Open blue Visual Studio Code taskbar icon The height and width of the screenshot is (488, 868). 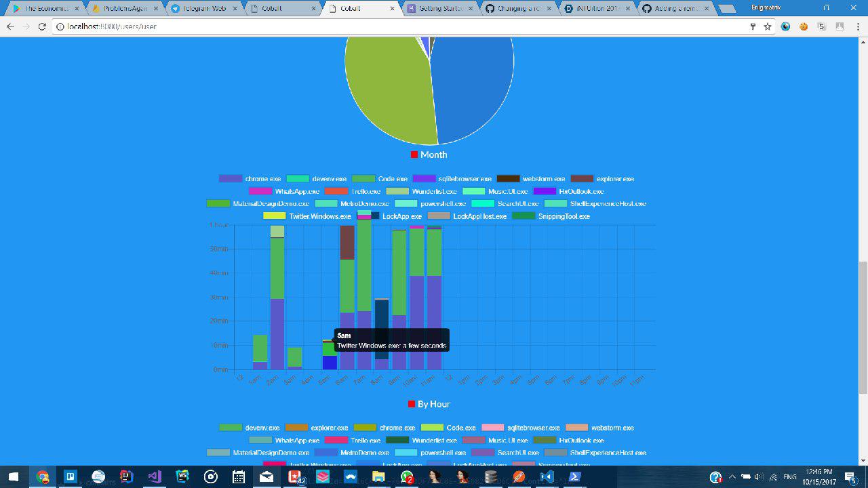pos(547,476)
